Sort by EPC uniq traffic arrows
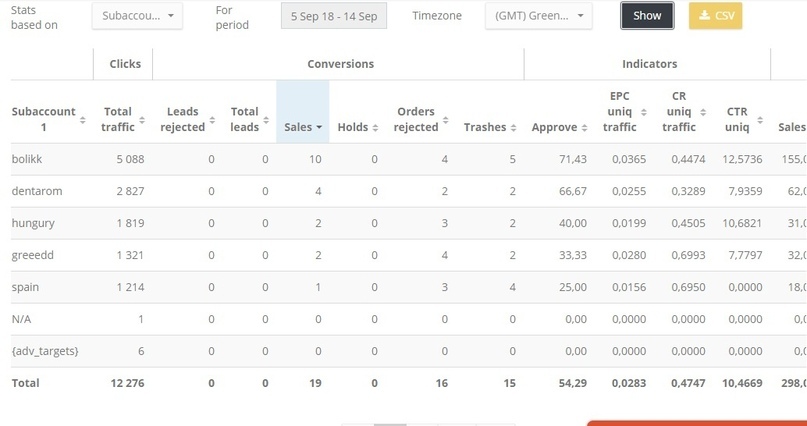 coord(644,112)
